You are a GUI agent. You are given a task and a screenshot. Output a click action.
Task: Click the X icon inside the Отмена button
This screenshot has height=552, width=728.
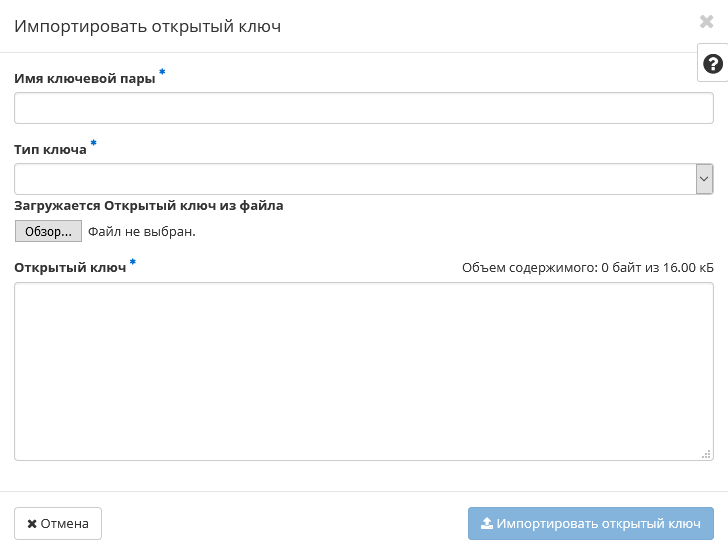32,523
